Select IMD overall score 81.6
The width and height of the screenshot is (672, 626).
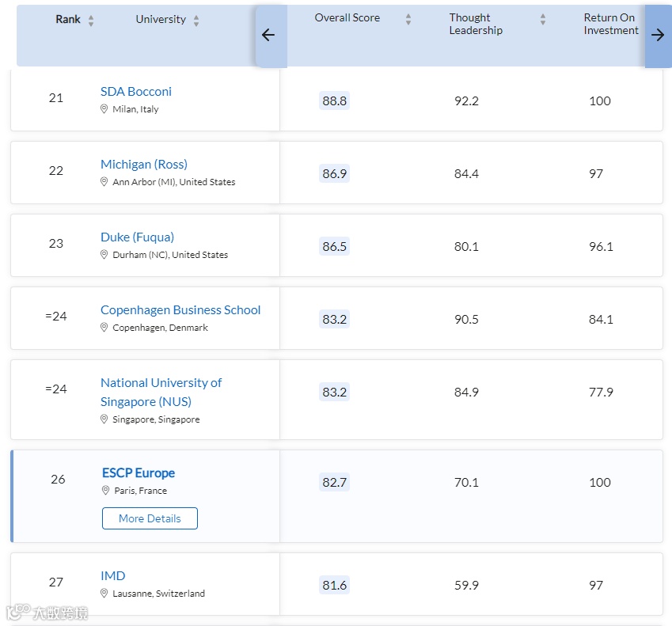point(334,585)
